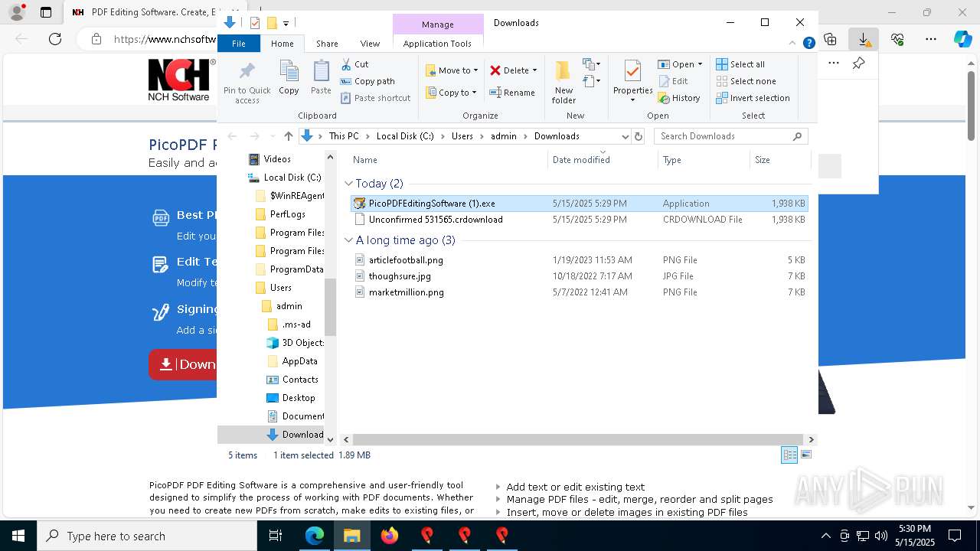Click Refresh button beside address bar
The height and width of the screenshot is (551, 980).
639,136
